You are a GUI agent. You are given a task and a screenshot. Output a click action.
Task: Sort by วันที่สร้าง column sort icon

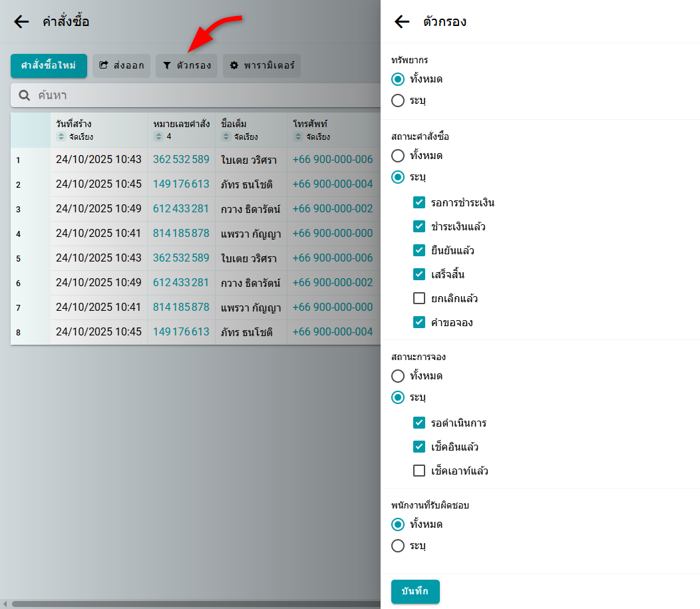pyautogui.click(x=61, y=137)
